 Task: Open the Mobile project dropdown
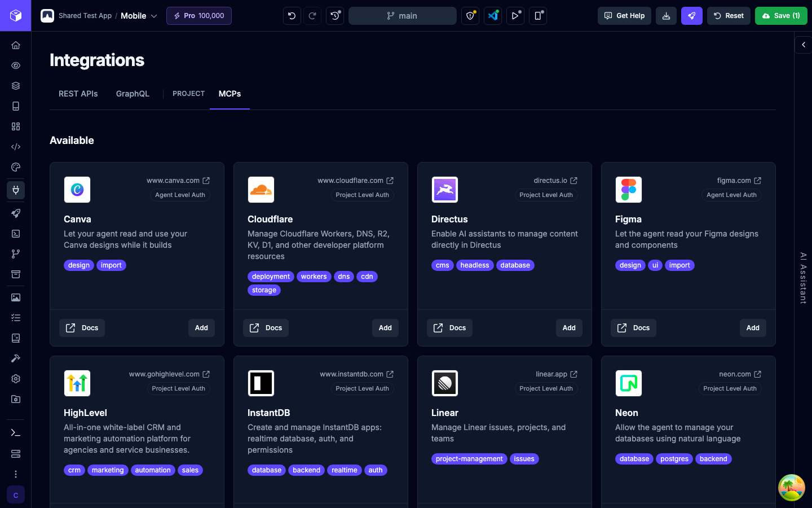coord(139,16)
